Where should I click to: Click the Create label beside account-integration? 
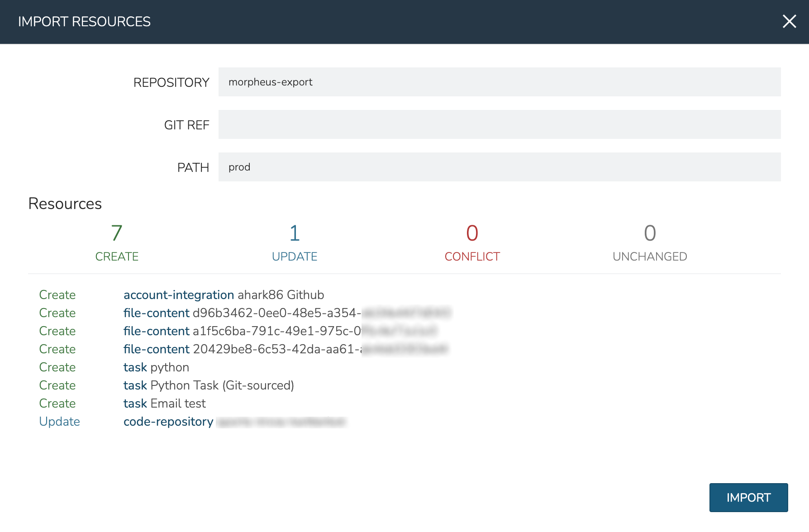57,295
